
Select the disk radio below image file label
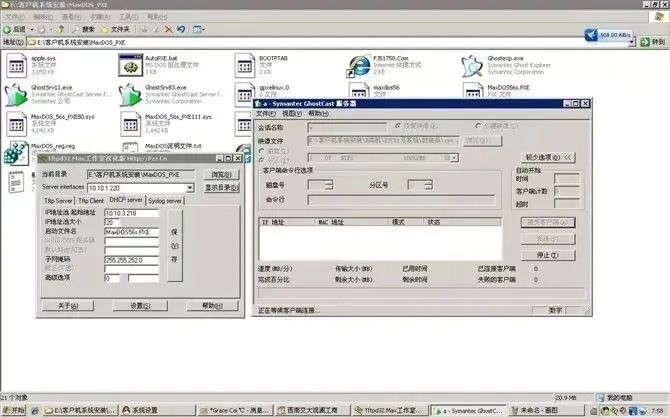[262, 151]
